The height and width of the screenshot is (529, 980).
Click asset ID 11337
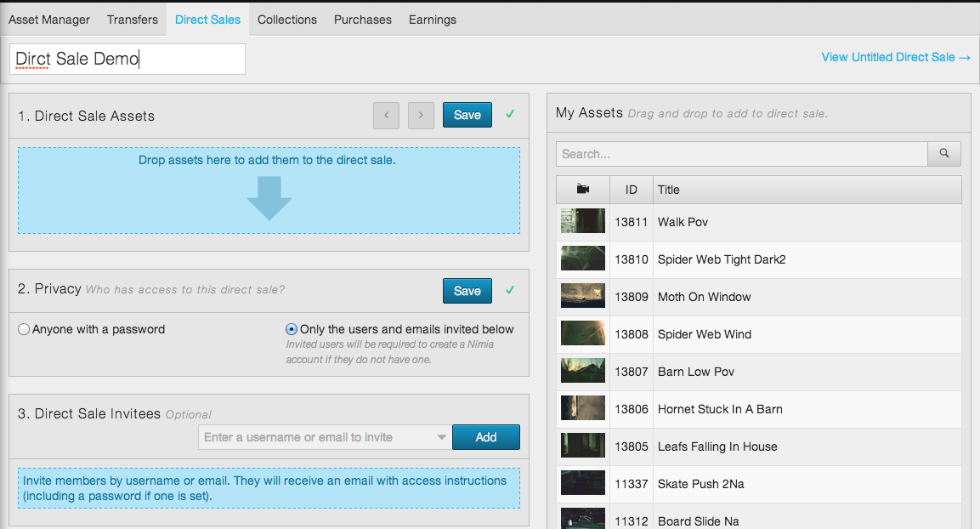tap(632, 484)
